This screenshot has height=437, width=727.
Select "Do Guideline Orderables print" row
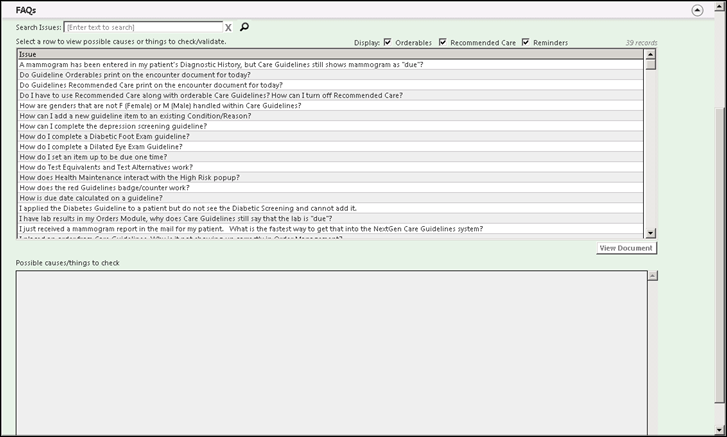coord(331,75)
